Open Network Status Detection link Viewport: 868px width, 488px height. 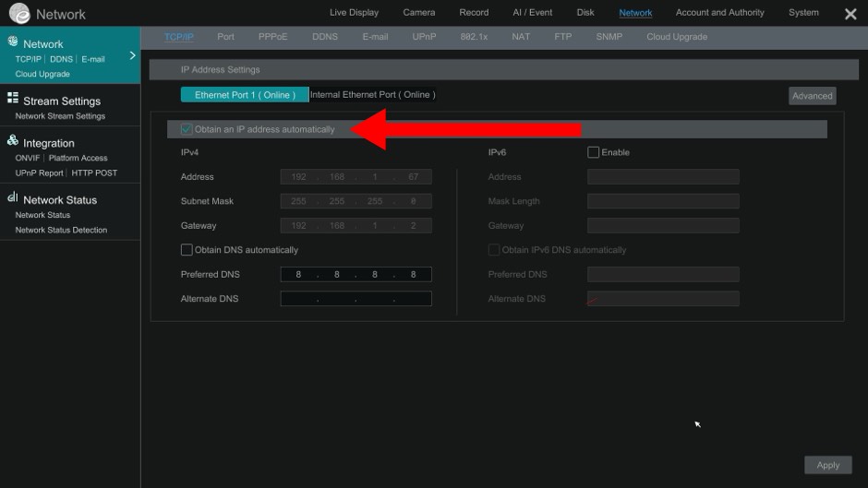62,231
